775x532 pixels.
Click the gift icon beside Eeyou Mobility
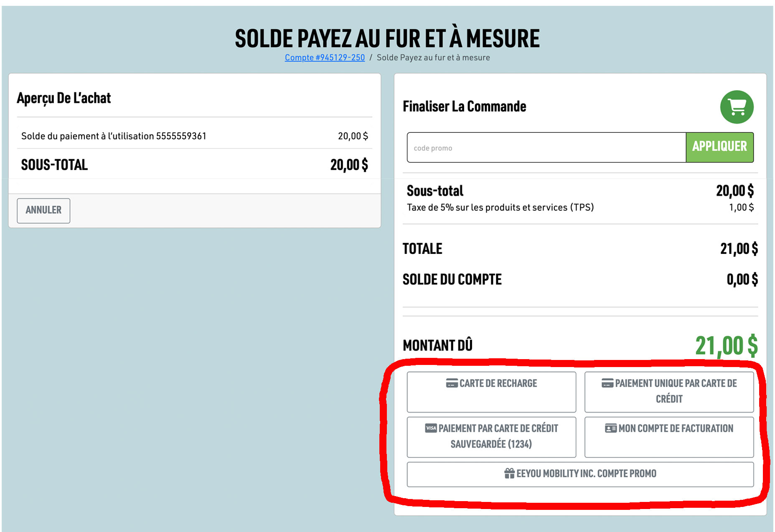pyautogui.click(x=509, y=474)
